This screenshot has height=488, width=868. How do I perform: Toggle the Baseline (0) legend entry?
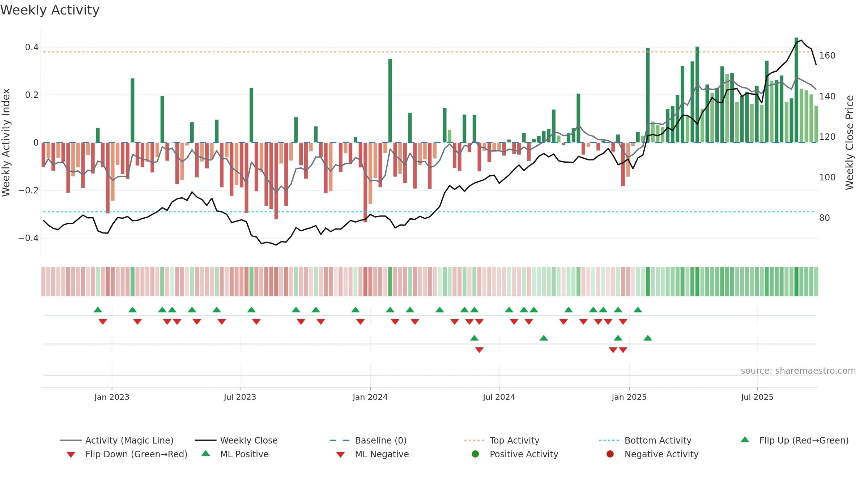[x=368, y=440]
